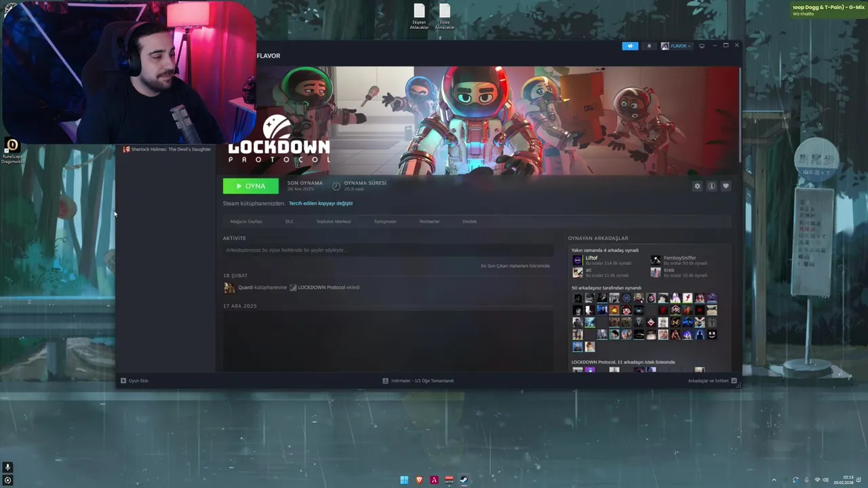Add game to favorites with the heart icon

[726, 186]
